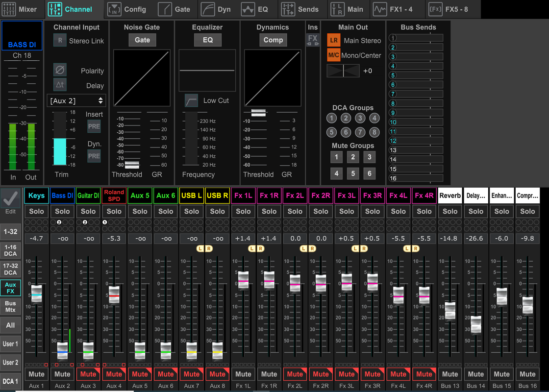Click the Delay bus level -26.6
This screenshot has height=392, width=549.
[x=476, y=238]
